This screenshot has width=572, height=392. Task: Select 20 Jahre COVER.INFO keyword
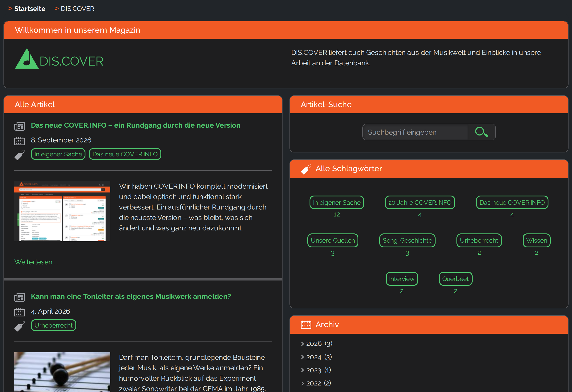point(420,202)
